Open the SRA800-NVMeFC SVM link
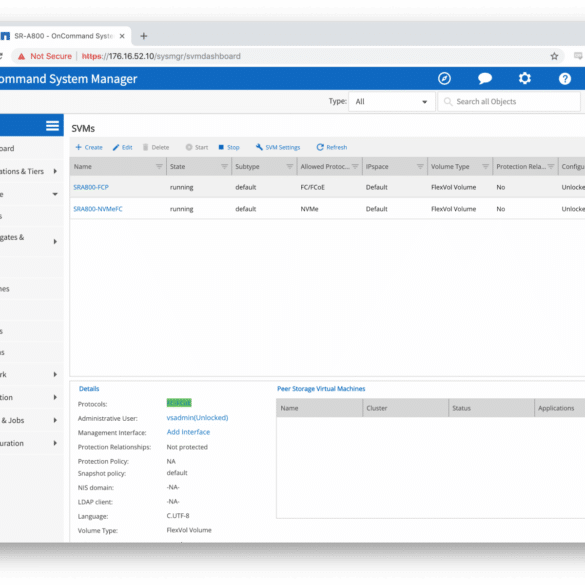Viewport: 585px width, 585px height. tap(98, 209)
